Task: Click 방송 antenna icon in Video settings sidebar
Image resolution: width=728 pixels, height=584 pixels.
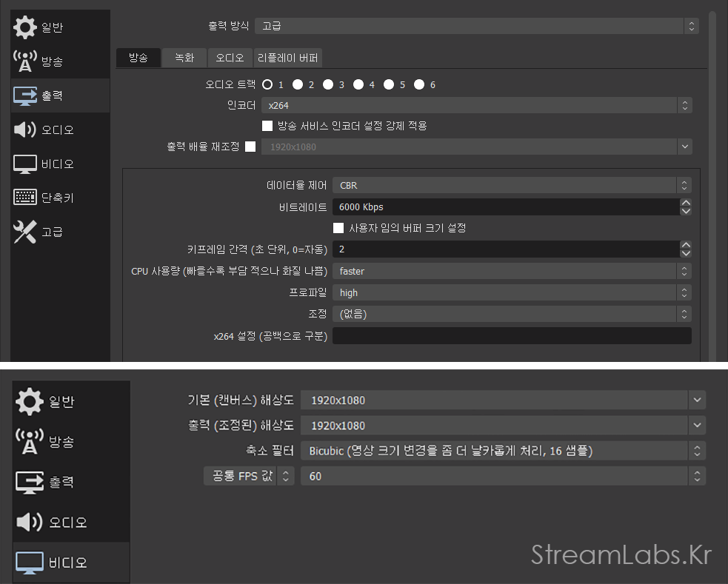Action: point(30,442)
